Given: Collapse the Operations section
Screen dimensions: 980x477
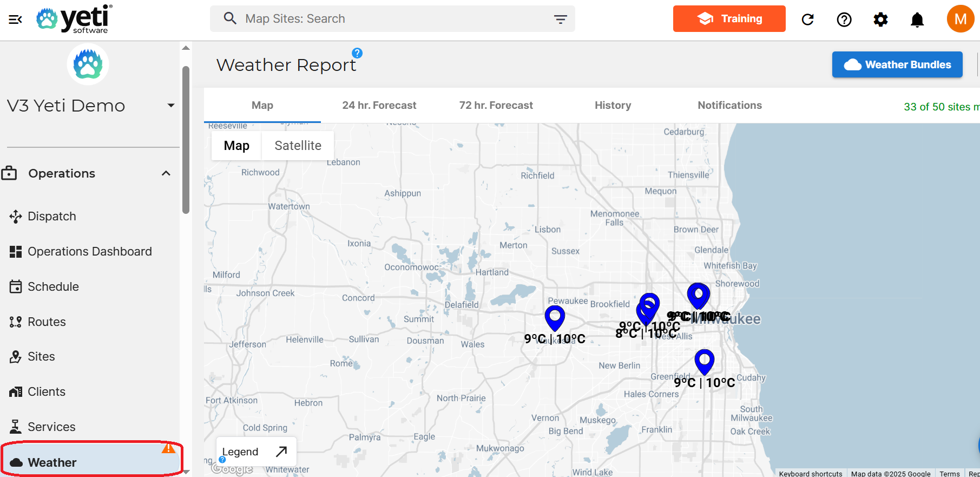Looking at the screenshot, I should 166,173.
